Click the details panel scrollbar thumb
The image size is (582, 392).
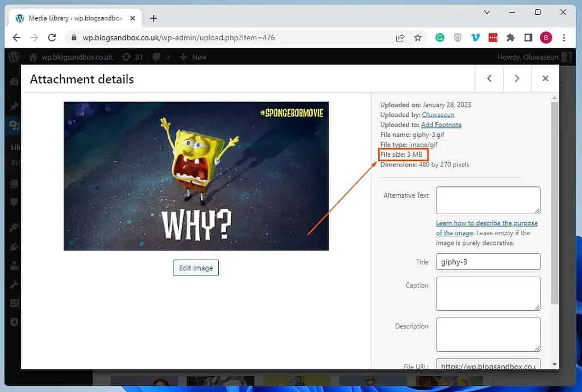pos(555,203)
